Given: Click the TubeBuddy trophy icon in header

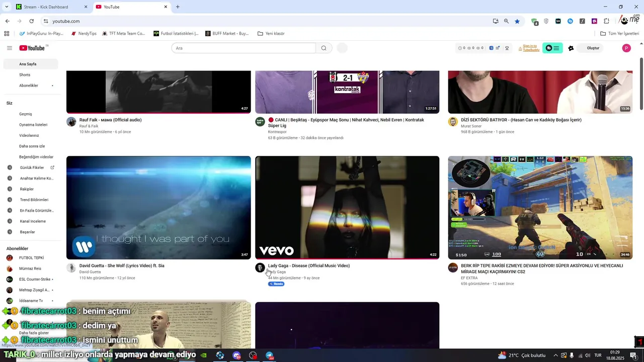Looking at the screenshot, I should coord(507,48).
